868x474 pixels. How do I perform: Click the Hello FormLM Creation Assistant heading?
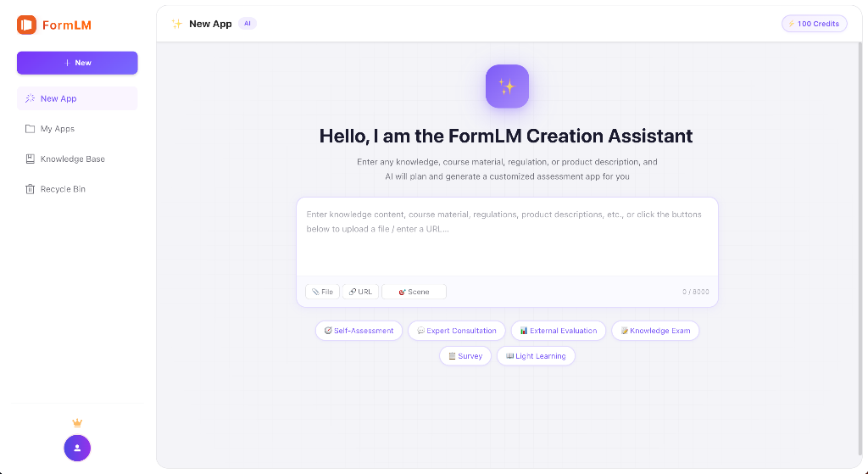tap(506, 136)
